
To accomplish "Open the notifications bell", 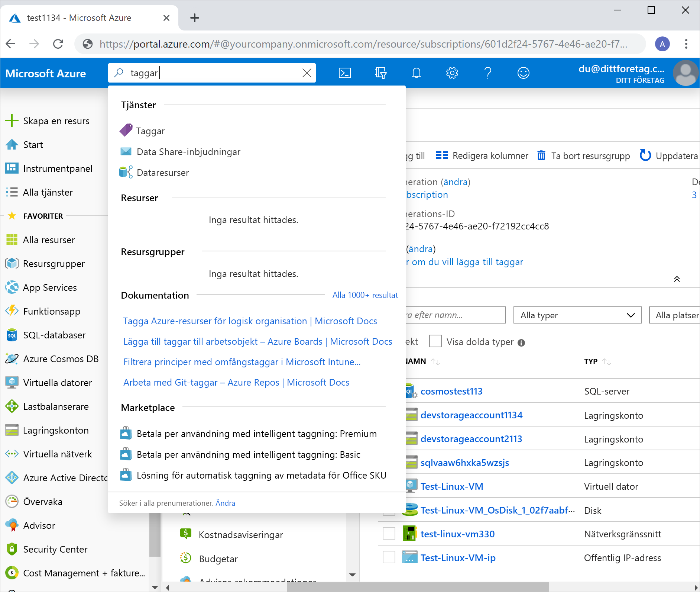I will (416, 73).
